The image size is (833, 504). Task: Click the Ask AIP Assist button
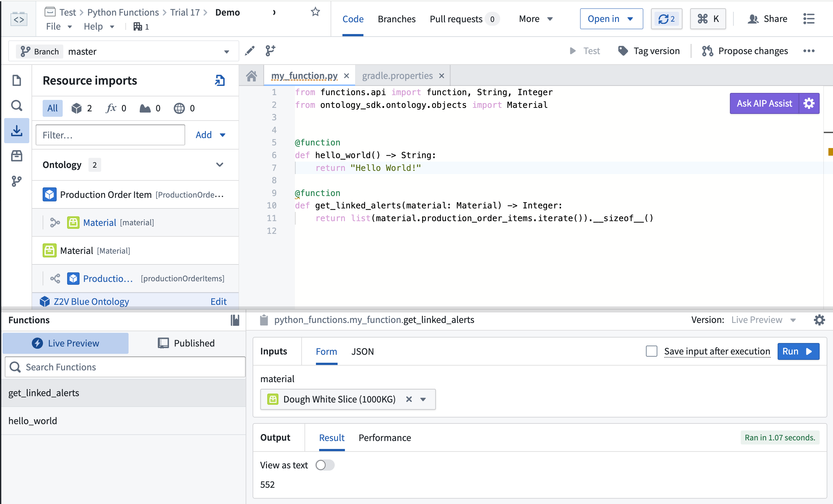click(765, 103)
